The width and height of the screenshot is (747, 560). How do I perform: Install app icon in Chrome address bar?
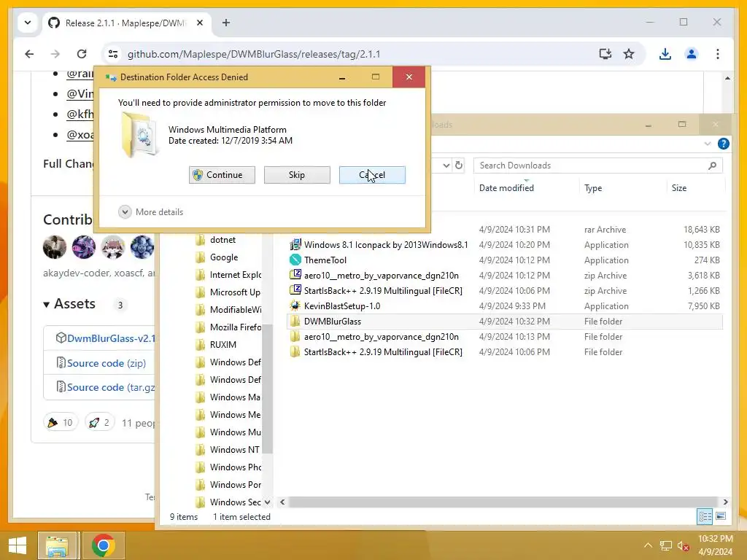pos(605,54)
